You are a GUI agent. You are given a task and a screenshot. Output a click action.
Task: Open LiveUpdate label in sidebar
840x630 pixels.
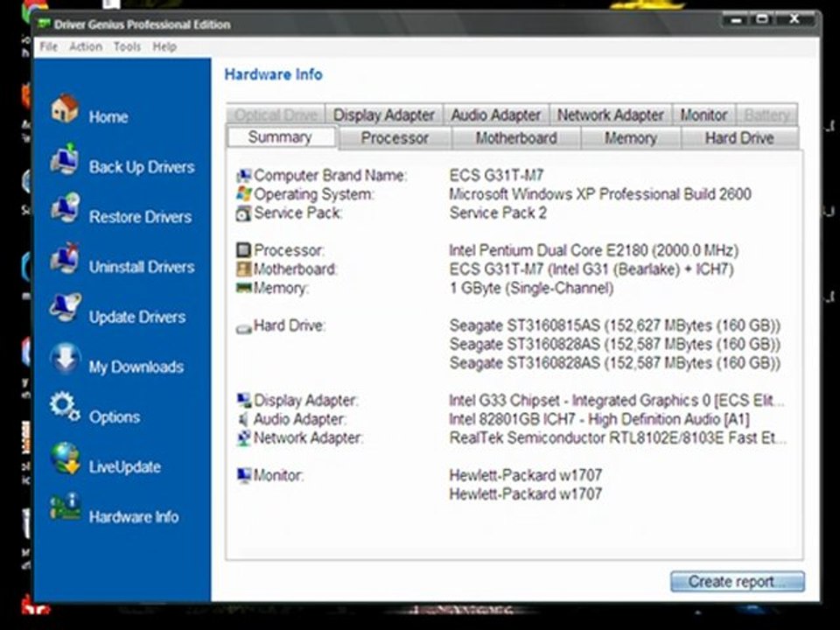click(x=125, y=466)
